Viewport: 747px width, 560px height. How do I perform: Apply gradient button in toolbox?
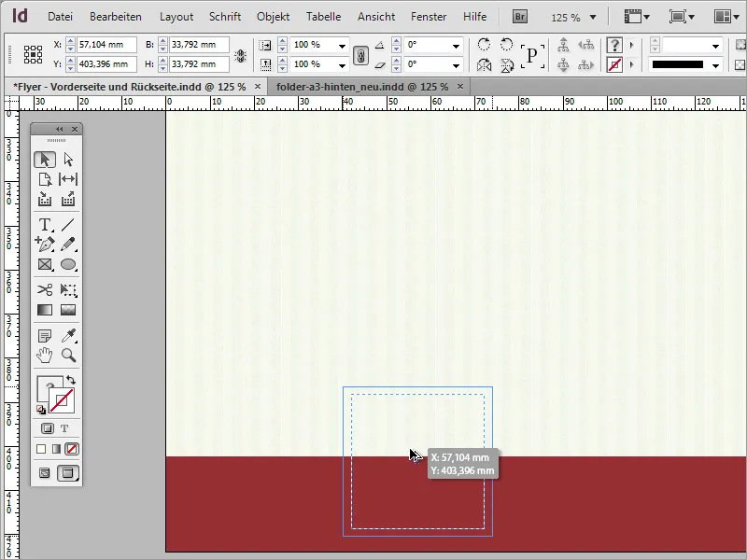(x=56, y=449)
